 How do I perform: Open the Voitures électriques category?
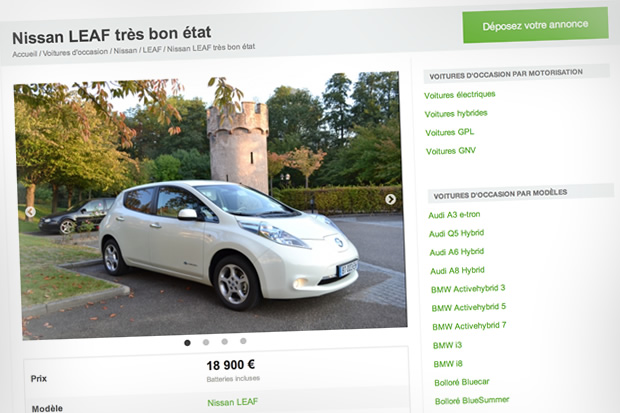coord(459,95)
